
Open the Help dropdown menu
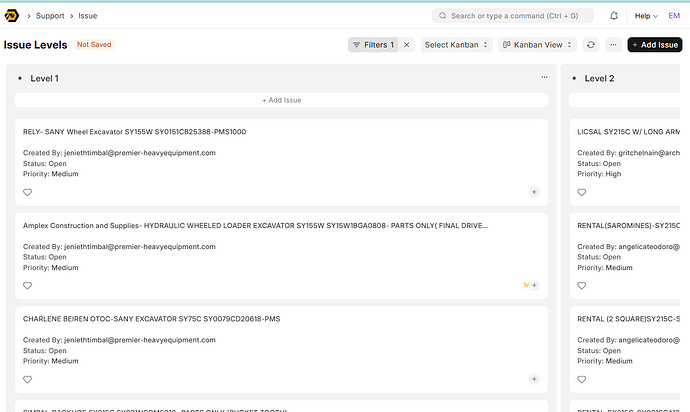tap(646, 16)
